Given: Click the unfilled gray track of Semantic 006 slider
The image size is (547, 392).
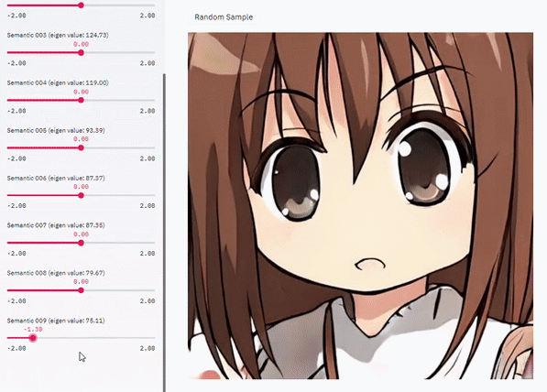Looking at the screenshot, I should pyautogui.click(x=120, y=195).
